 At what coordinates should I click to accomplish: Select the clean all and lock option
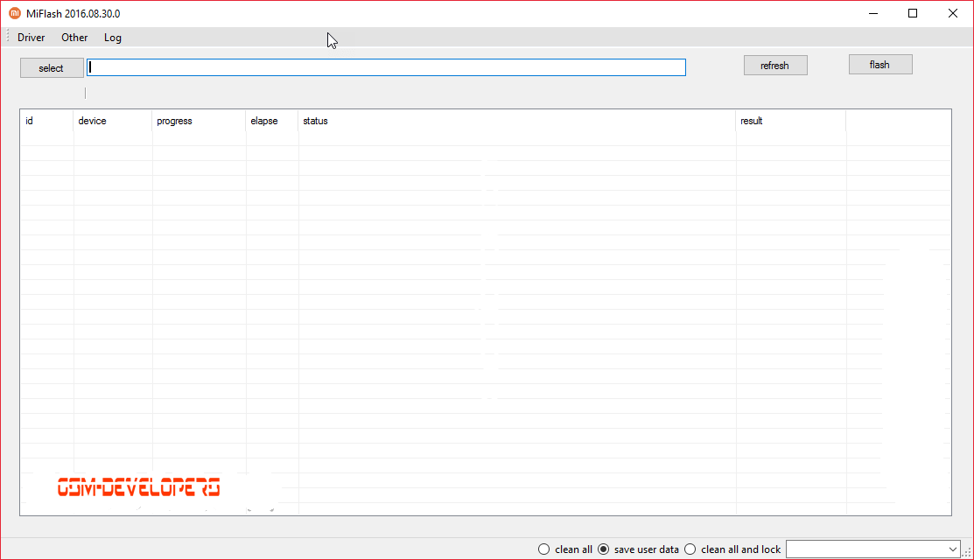point(732,549)
